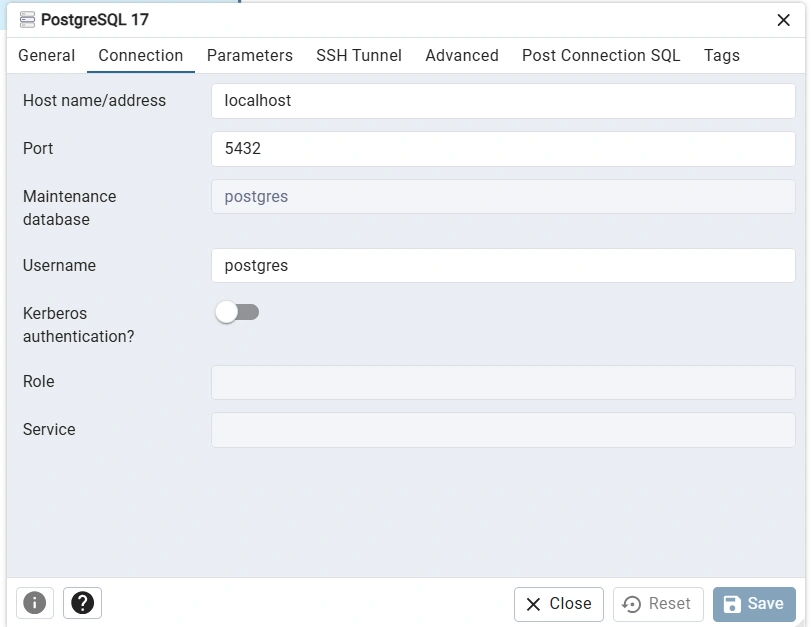Click the Service label
The image size is (812, 627).
click(x=49, y=430)
